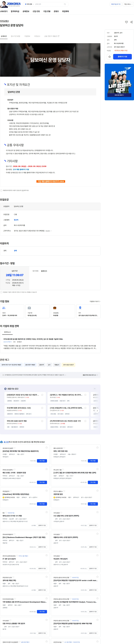The image size is (134, 644).
Task: Favorite company 인이스홀딩스 heart icon
Action: click(x=64, y=491)
